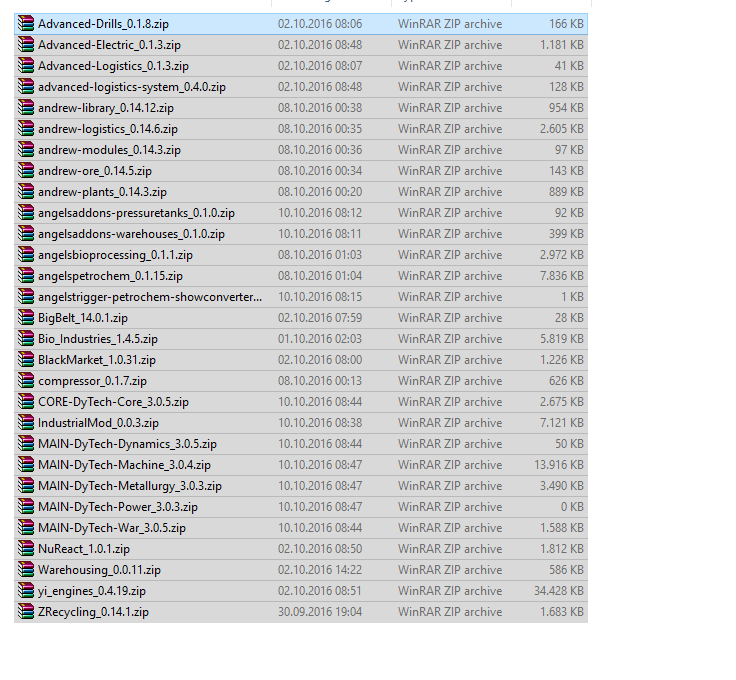Click the size value 13.916 KB
Screen dimensions: 736x680
coord(559,465)
